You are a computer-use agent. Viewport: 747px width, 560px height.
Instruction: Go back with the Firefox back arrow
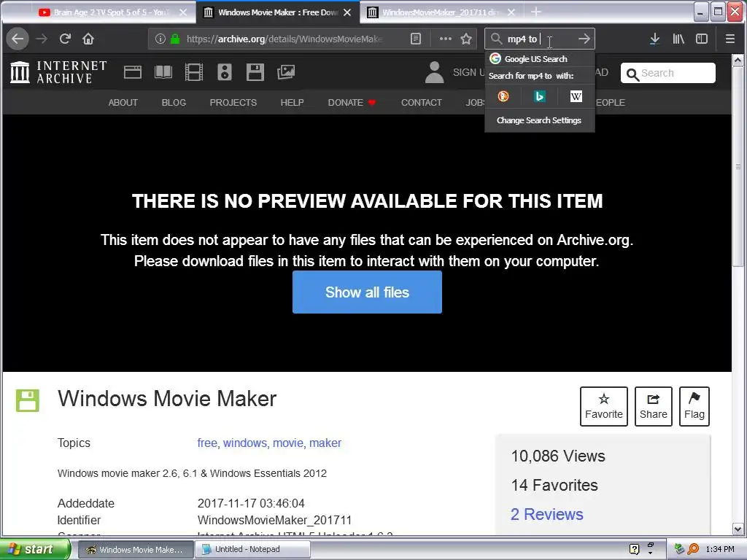pos(18,39)
